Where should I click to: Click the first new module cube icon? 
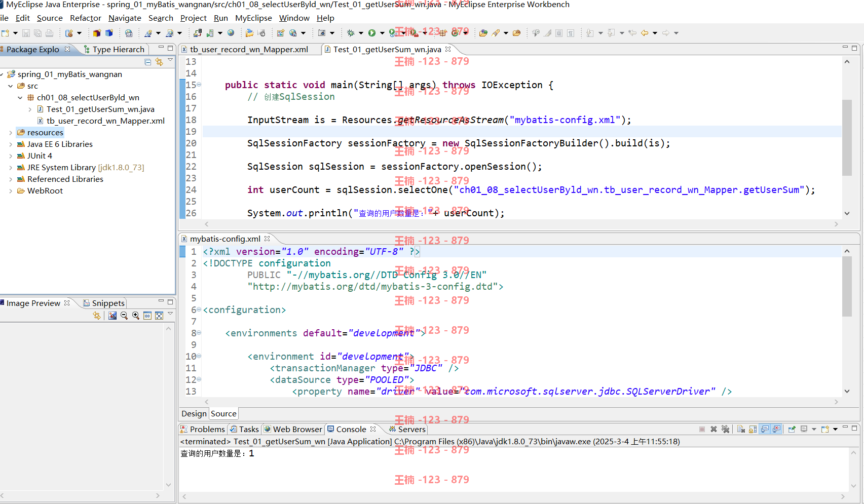click(x=97, y=33)
